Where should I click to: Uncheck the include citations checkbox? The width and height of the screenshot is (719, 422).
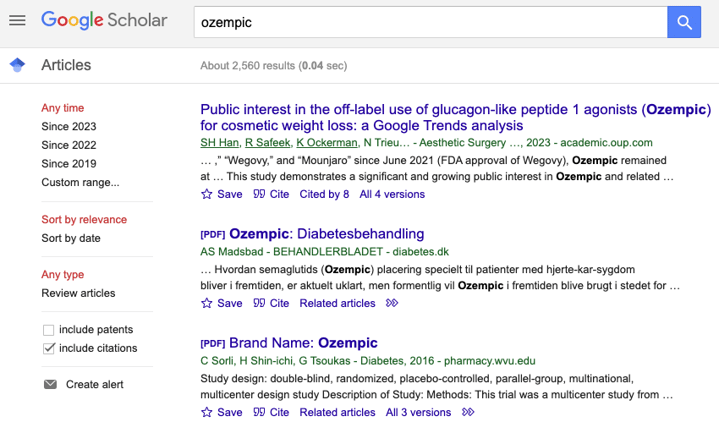tap(49, 348)
